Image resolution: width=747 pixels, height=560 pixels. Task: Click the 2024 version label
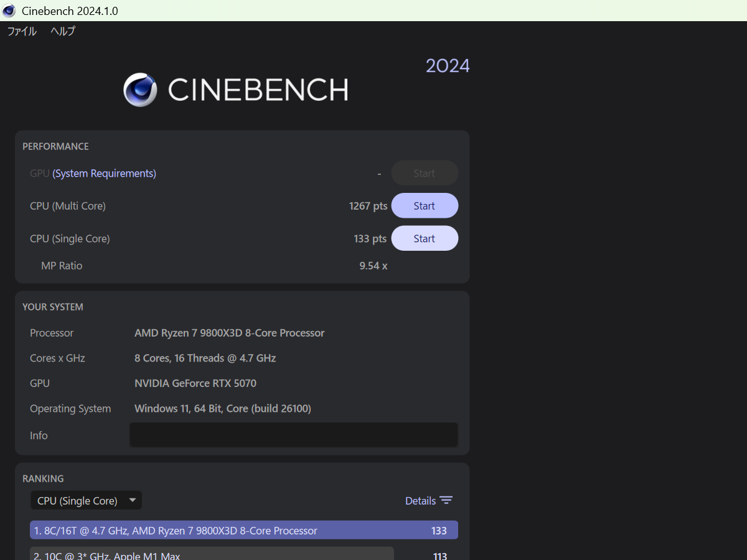(448, 66)
